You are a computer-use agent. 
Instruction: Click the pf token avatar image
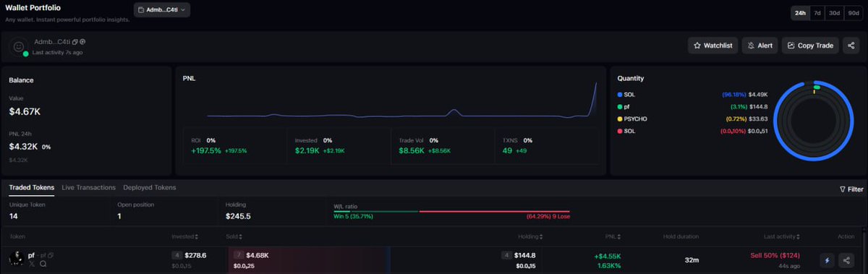[16, 259]
